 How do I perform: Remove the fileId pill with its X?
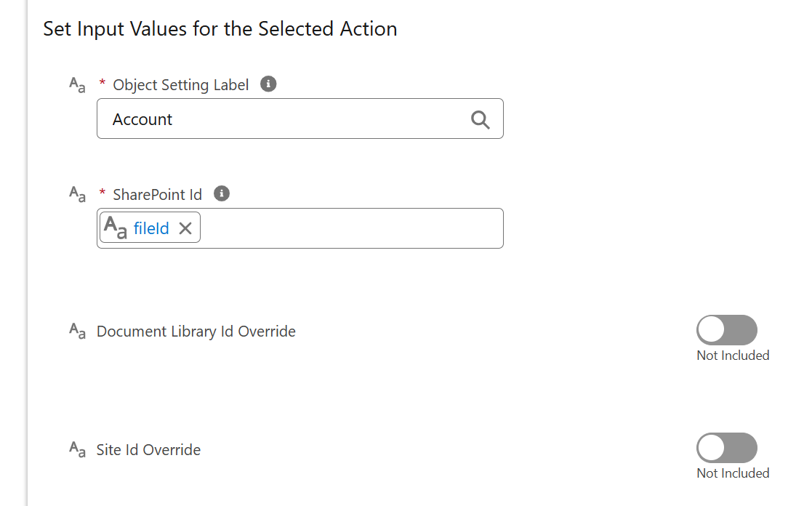[x=185, y=228]
